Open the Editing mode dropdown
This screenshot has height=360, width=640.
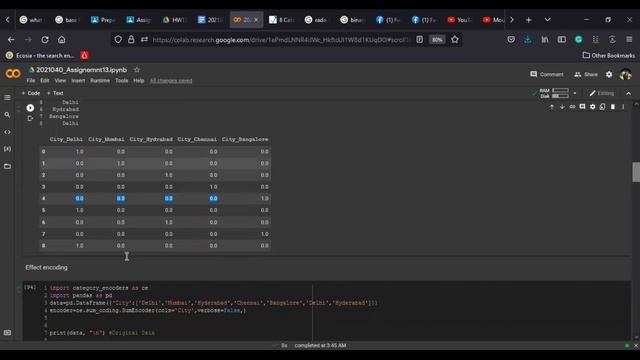tap(602, 93)
